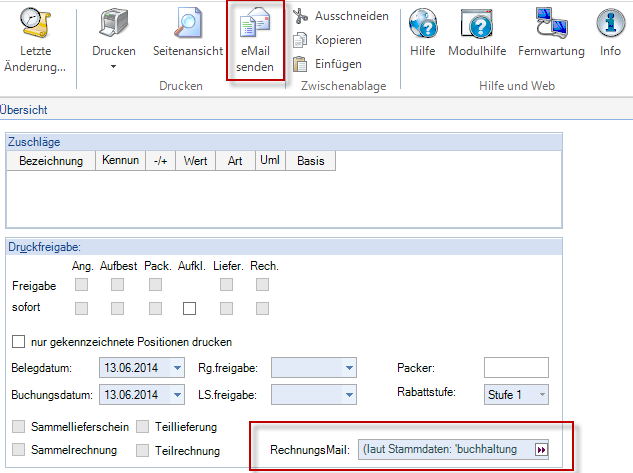This screenshot has width=633, height=473.
Task: Toggle the sofort Aufkl. checkbox
Action: pos(190,308)
